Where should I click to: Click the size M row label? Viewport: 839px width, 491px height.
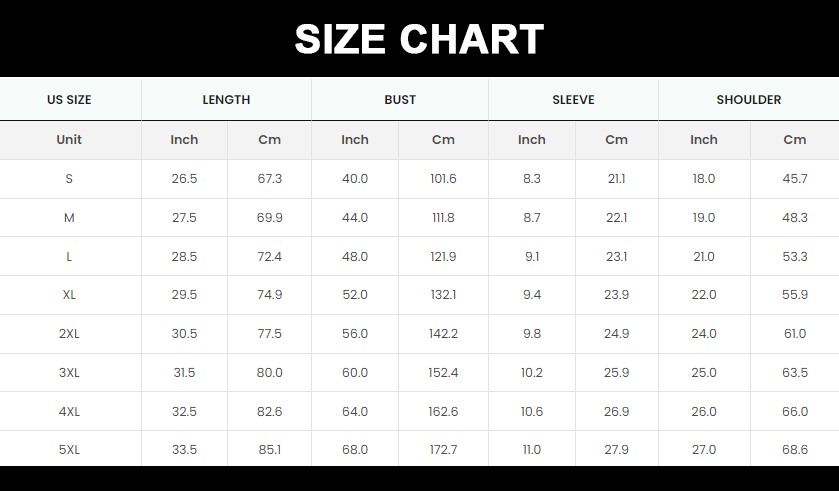69,218
